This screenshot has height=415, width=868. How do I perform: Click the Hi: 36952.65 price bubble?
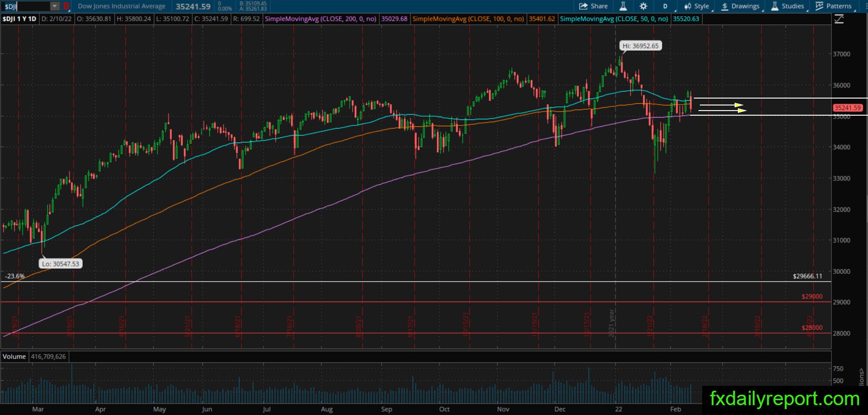click(641, 46)
